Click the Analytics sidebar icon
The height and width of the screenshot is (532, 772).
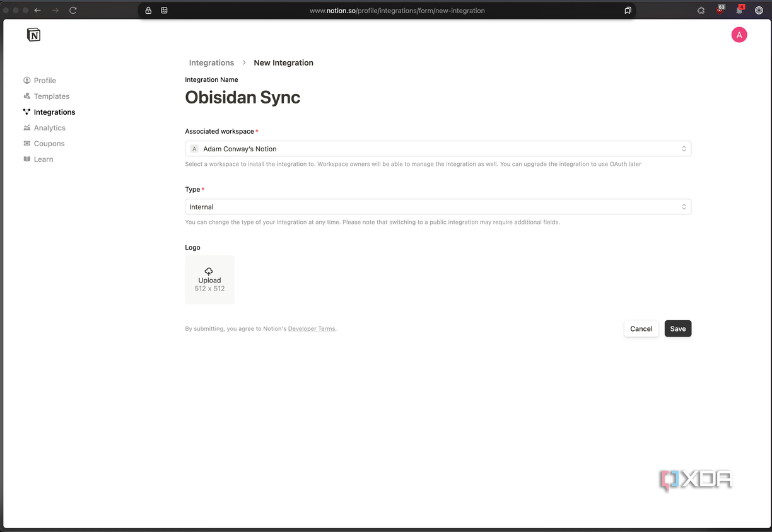[x=27, y=128]
